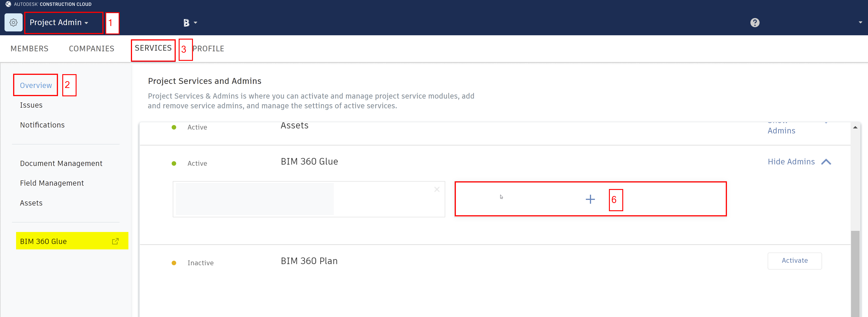Click the plus icon to add admin
Image resolution: width=868 pixels, height=317 pixels.
point(590,199)
